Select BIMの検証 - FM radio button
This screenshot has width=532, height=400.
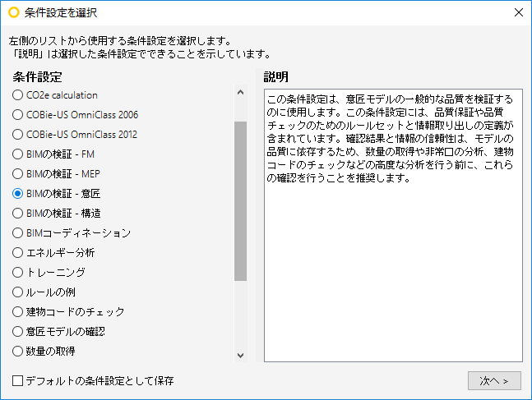click(x=17, y=154)
